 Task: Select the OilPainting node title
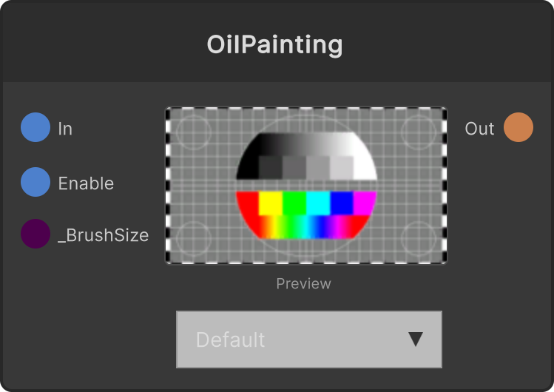pyautogui.click(x=274, y=44)
